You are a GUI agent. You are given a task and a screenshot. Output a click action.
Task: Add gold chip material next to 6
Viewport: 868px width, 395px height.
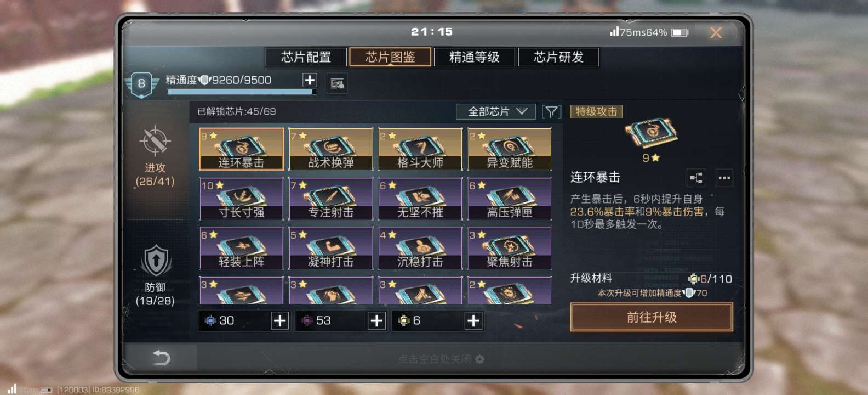473,321
